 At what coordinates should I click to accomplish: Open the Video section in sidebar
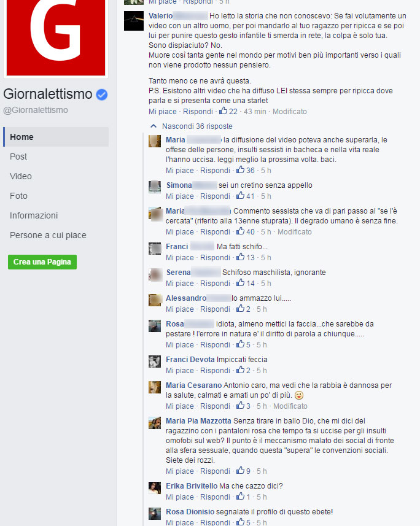[21, 176]
